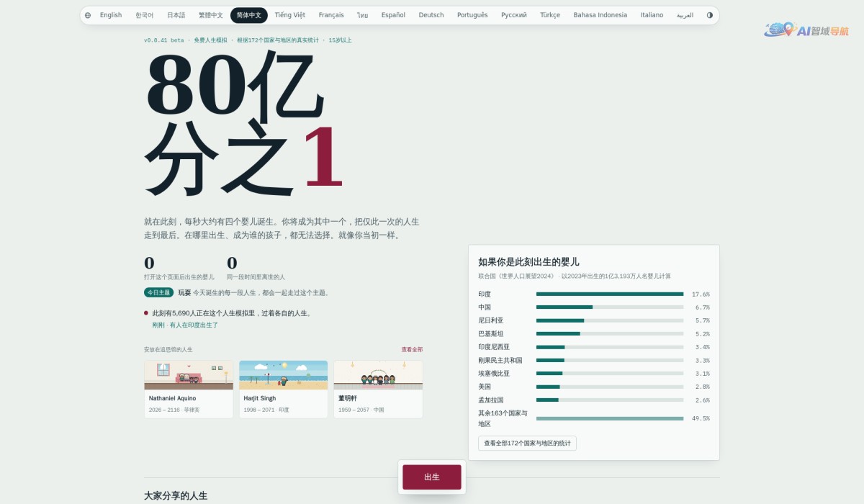Switch language to English
This screenshot has height=504, width=864.
[111, 15]
